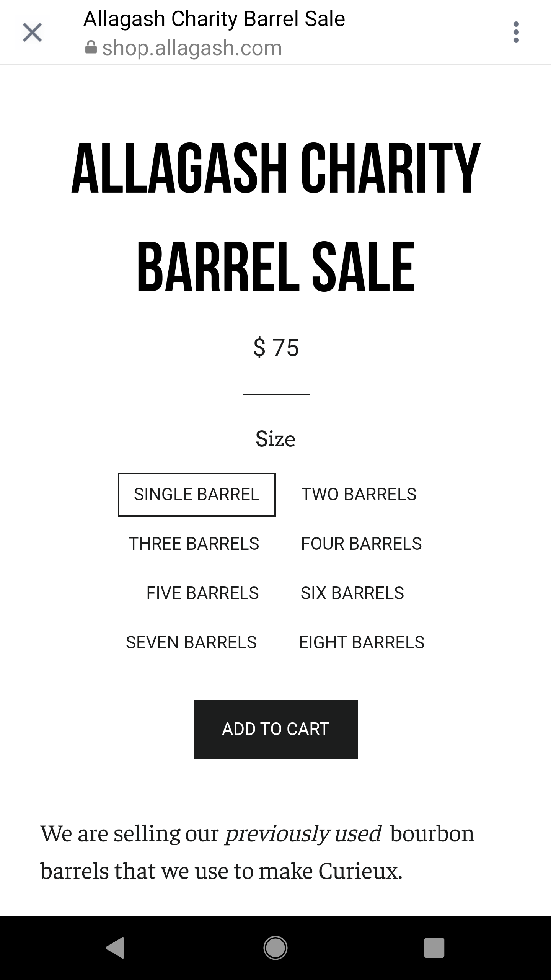Pick Seven Barrels size option
Screen dimensions: 551x980
(x=191, y=643)
